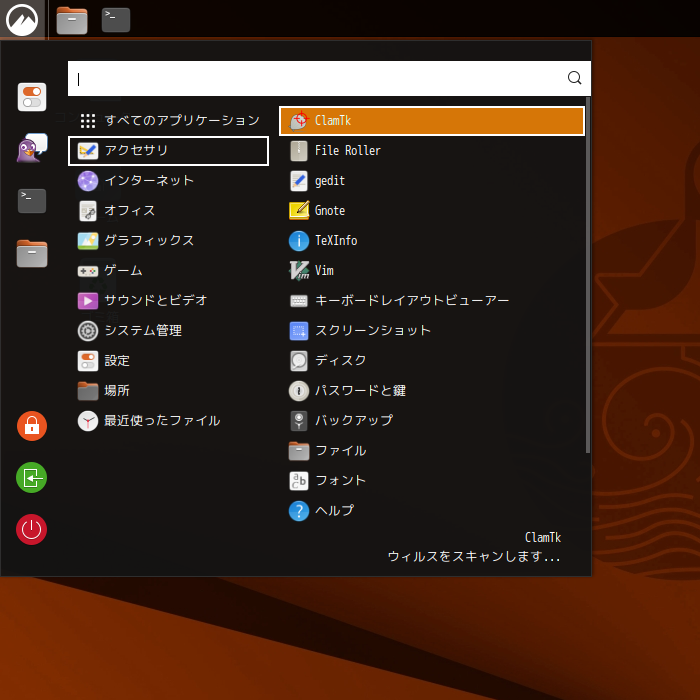This screenshot has width=700, height=700.
Task: Open gedit text editor
Action: click(x=432, y=181)
